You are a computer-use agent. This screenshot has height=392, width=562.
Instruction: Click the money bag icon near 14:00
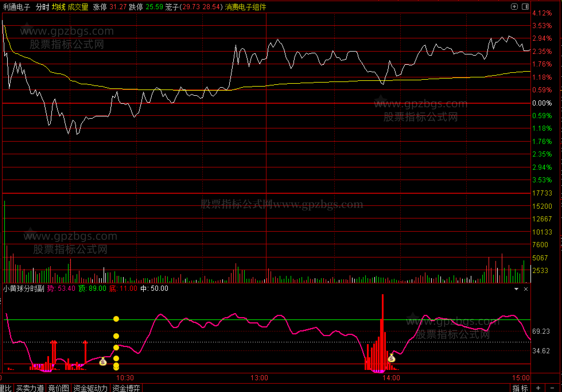(x=392, y=358)
